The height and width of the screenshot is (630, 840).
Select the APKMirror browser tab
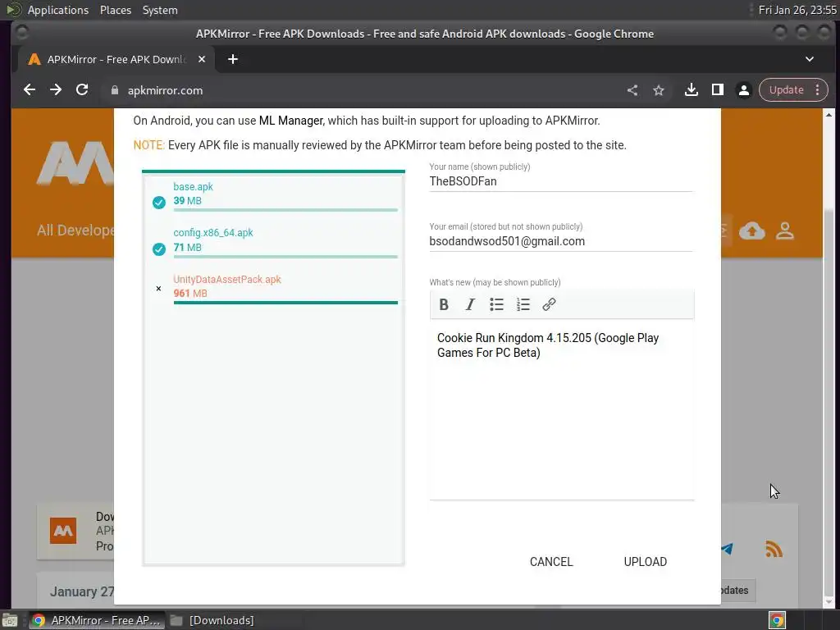pos(116,59)
